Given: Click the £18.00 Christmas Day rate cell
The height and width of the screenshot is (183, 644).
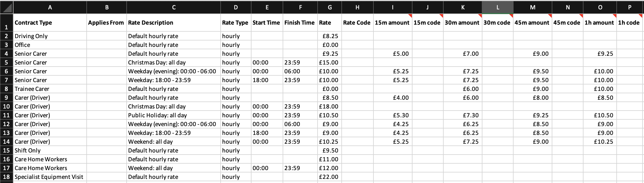Looking at the screenshot, I should click(329, 106).
